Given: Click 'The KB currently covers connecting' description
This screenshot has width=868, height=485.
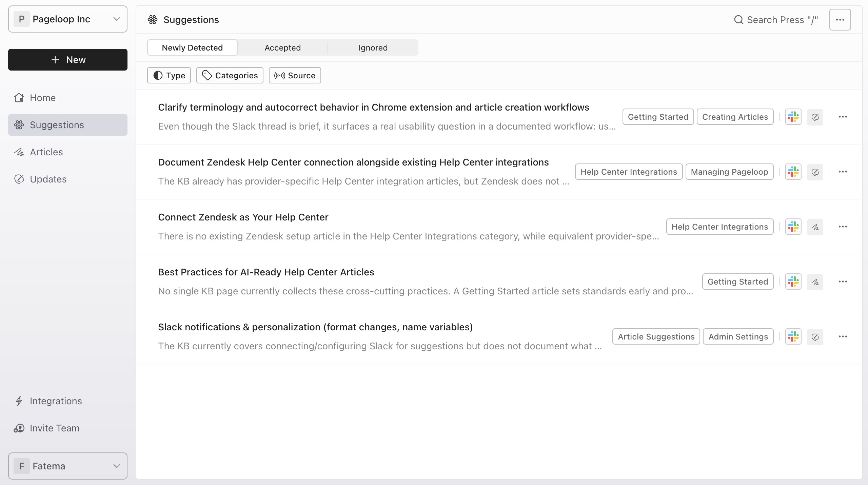Looking at the screenshot, I should (x=380, y=346).
